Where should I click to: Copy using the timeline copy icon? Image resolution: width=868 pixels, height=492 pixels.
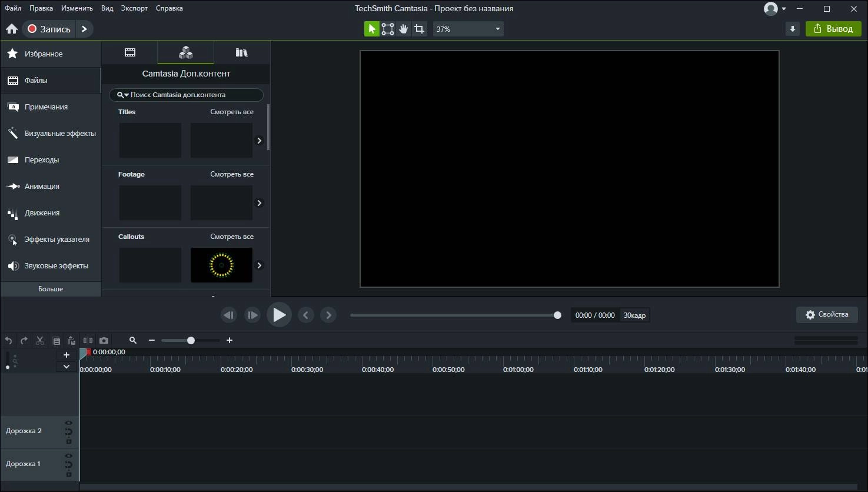point(56,341)
